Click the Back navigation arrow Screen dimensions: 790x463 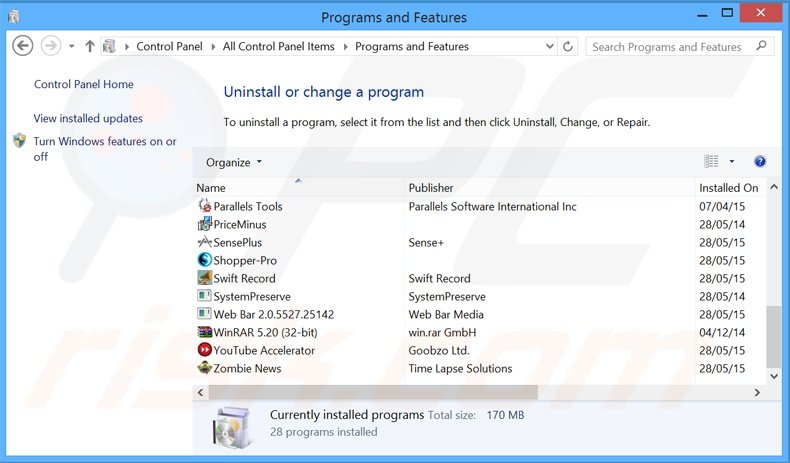pyautogui.click(x=23, y=46)
